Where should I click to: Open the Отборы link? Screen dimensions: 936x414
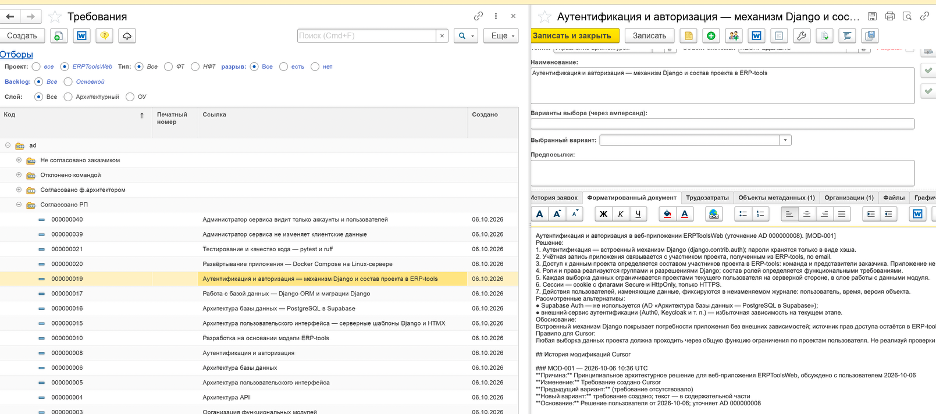point(17,54)
